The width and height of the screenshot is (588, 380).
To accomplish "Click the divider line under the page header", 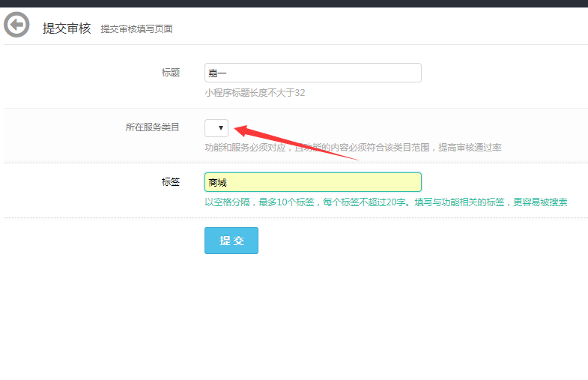I will [x=294, y=45].
